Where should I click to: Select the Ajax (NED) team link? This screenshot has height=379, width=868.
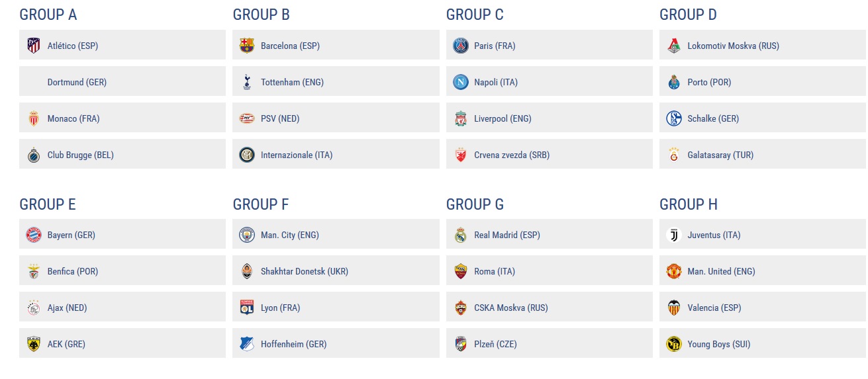click(67, 308)
